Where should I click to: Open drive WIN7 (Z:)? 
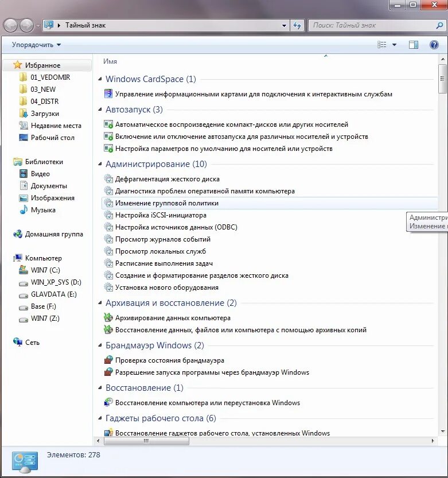point(45,318)
